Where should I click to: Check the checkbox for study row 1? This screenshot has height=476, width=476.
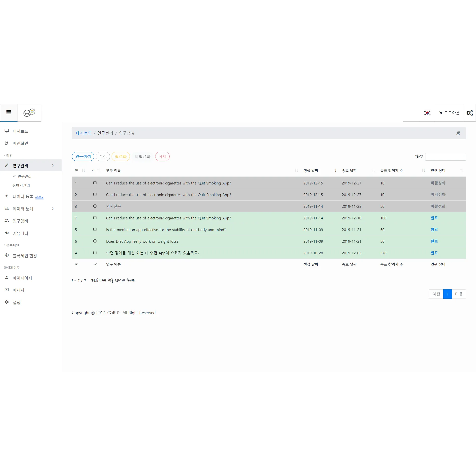[95, 183]
